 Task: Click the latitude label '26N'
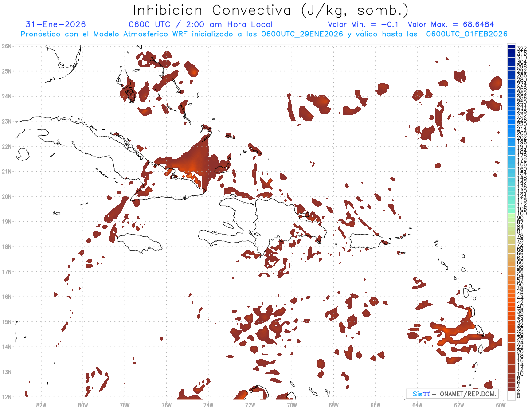tap(7, 46)
